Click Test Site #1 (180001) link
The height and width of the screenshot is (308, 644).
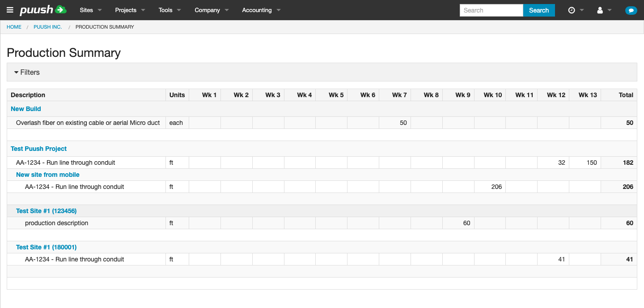click(x=46, y=247)
